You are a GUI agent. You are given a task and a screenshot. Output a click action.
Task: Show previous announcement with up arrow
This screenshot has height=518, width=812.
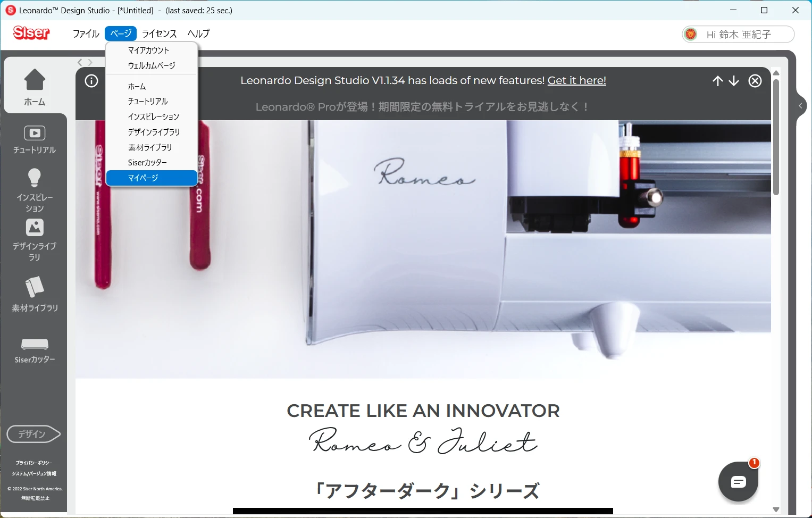717,81
